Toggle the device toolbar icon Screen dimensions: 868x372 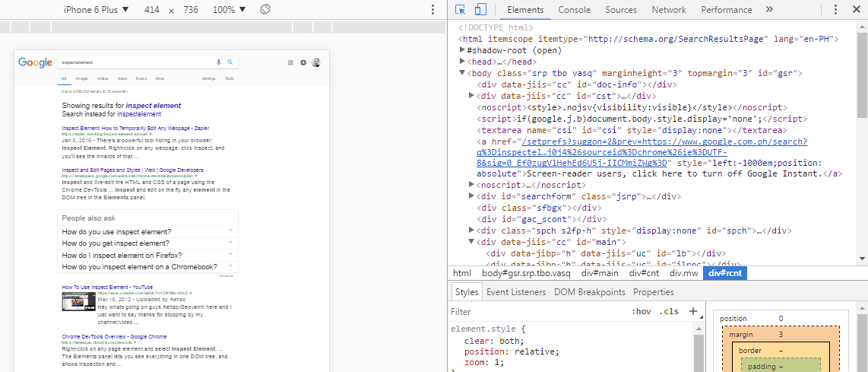[480, 9]
